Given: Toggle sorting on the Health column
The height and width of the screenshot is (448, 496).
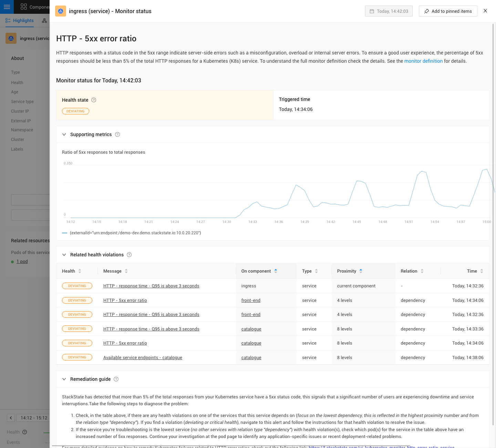Looking at the screenshot, I should coord(80,271).
